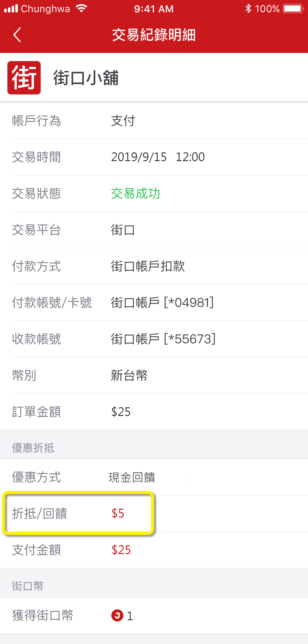Tap the 優惠方式 現金回饋 row

[154, 477]
